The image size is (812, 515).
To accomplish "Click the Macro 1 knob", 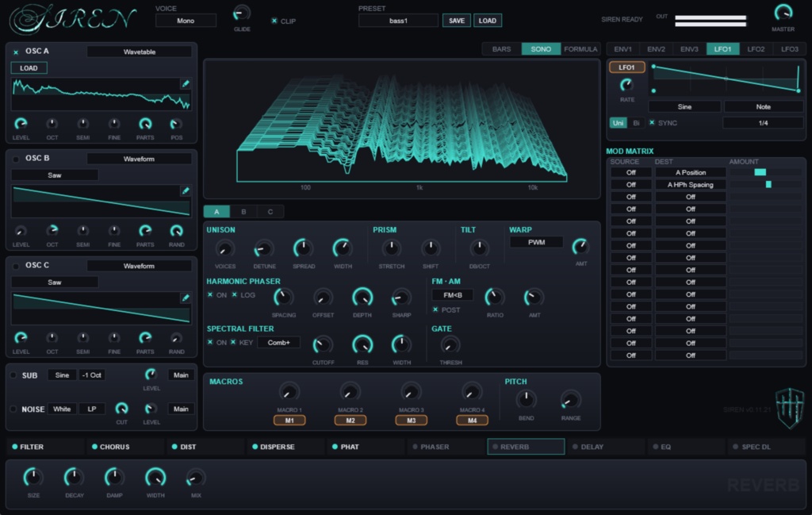I will pos(289,392).
